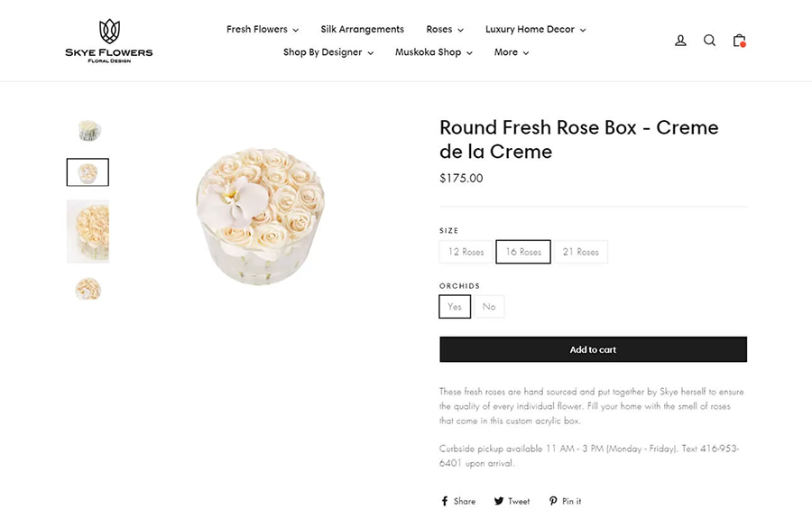Open the shopping cart icon

click(x=738, y=41)
